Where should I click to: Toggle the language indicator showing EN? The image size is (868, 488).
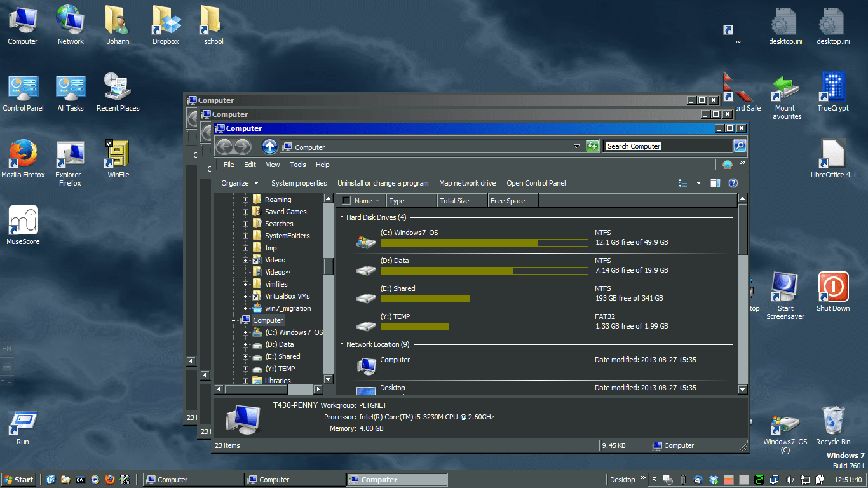point(6,348)
